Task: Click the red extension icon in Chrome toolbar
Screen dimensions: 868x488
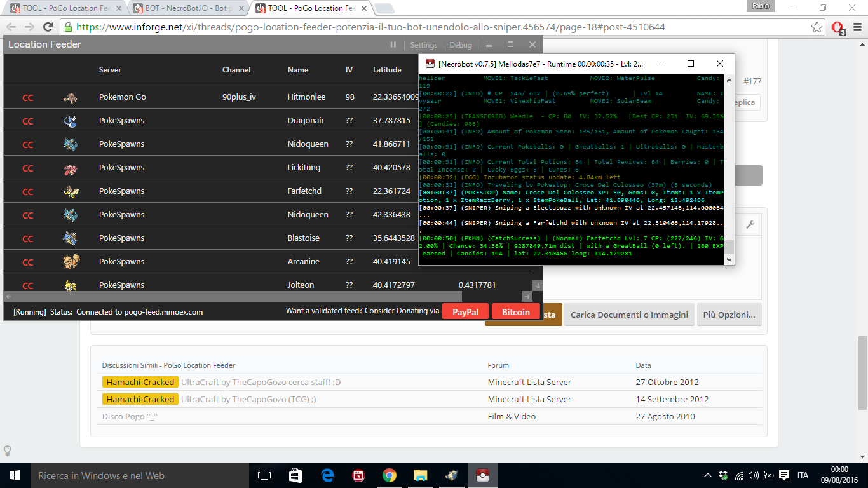Action: 837,27
